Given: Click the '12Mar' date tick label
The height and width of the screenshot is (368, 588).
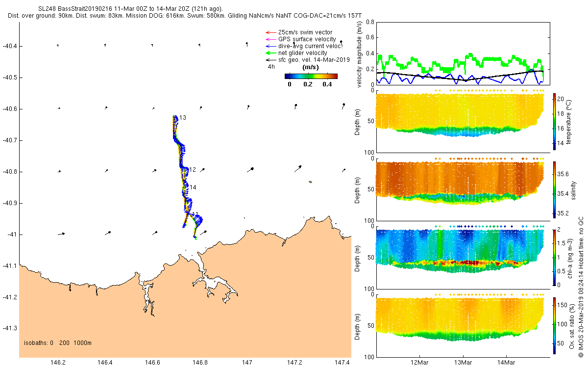Looking at the screenshot, I should pyautogui.click(x=420, y=362).
